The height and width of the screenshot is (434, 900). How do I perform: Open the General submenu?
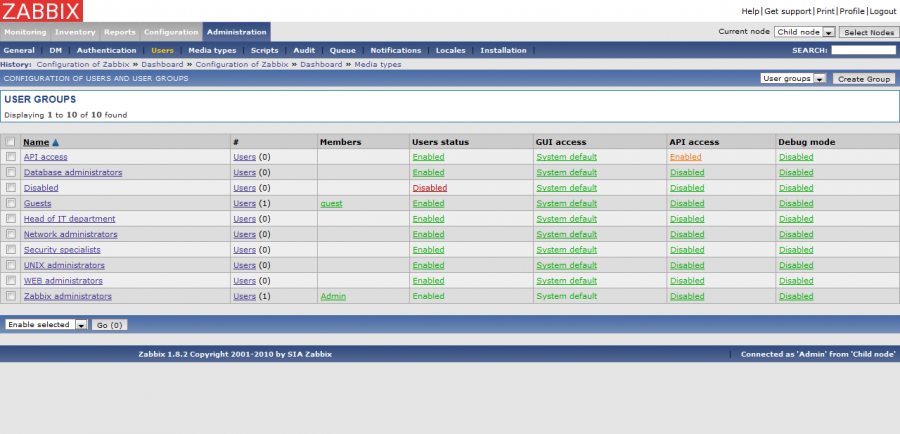coord(19,51)
